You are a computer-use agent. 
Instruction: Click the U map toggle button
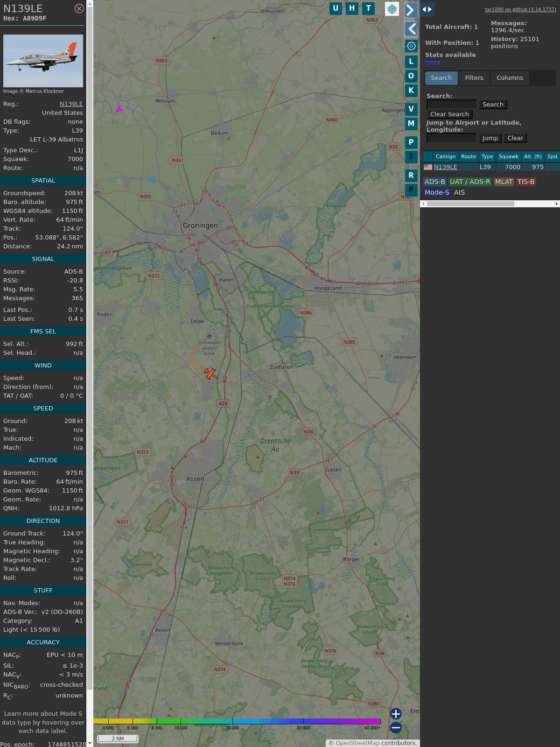pos(336,8)
